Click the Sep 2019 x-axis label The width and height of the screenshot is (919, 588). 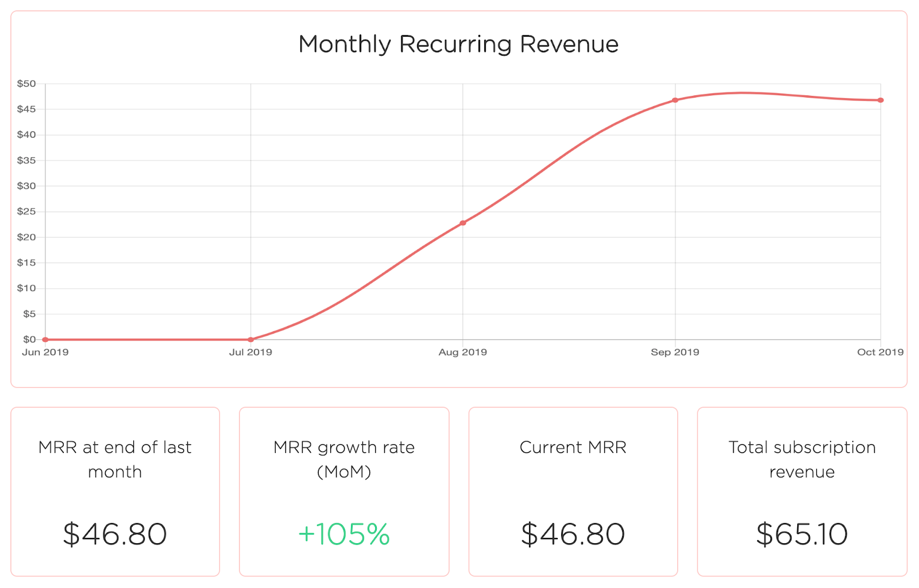tap(675, 352)
